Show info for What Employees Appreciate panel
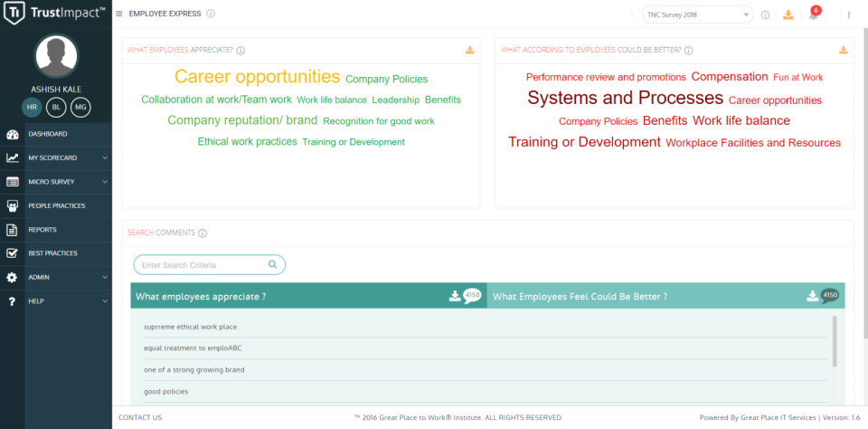The height and width of the screenshot is (429, 868). pos(241,51)
